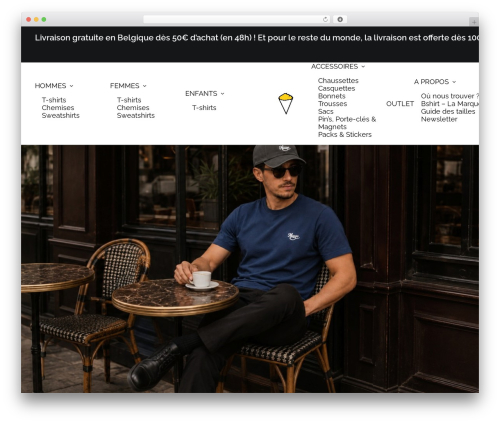Open the HOMMES menu item
The width and height of the screenshot is (500, 423).
tap(50, 86)
